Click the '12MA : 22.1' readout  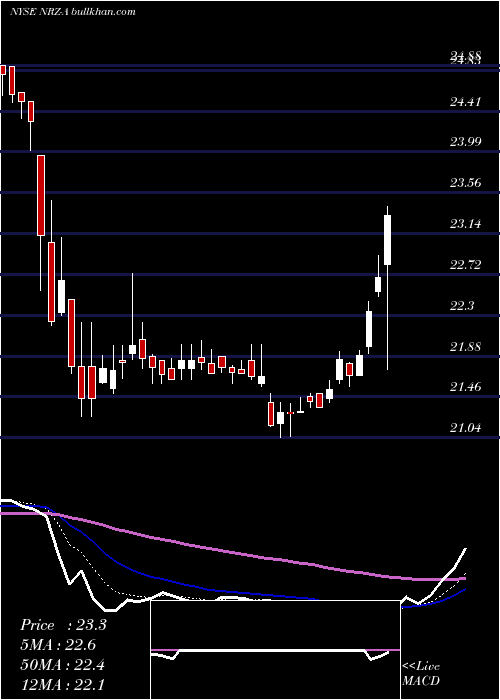tap(62, 684)
